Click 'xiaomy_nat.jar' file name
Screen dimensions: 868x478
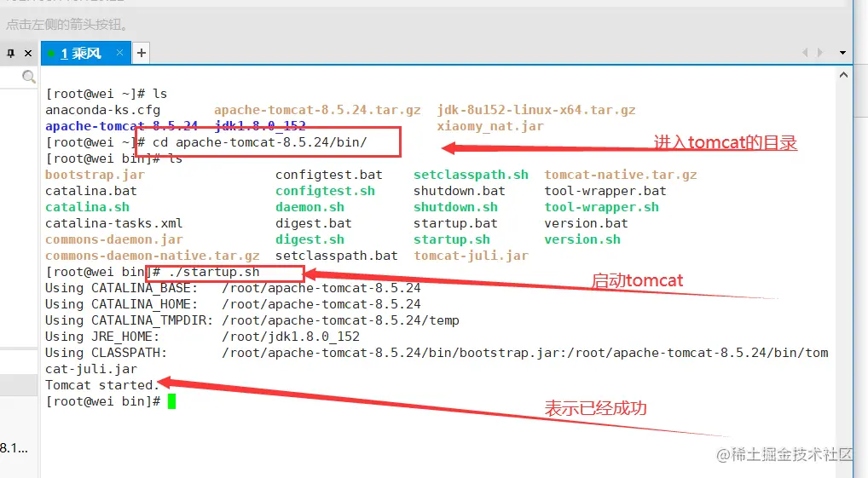pos(490,126)
